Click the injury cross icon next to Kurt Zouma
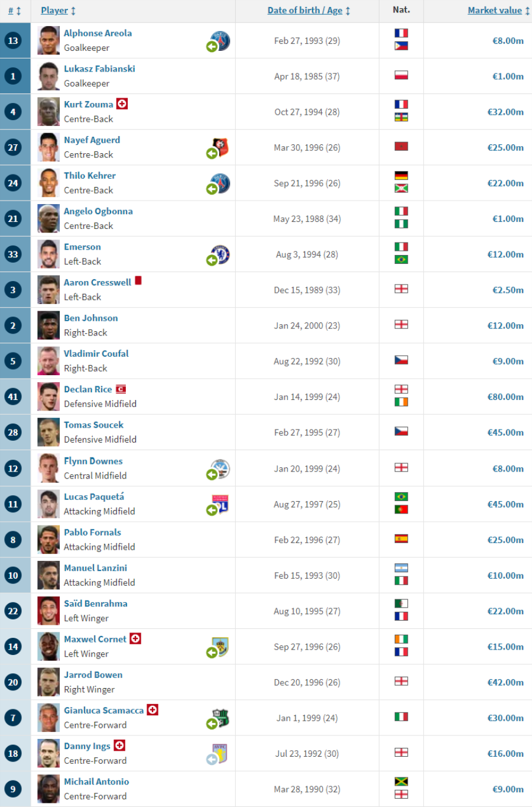532x807 pixels. point(122,104)
